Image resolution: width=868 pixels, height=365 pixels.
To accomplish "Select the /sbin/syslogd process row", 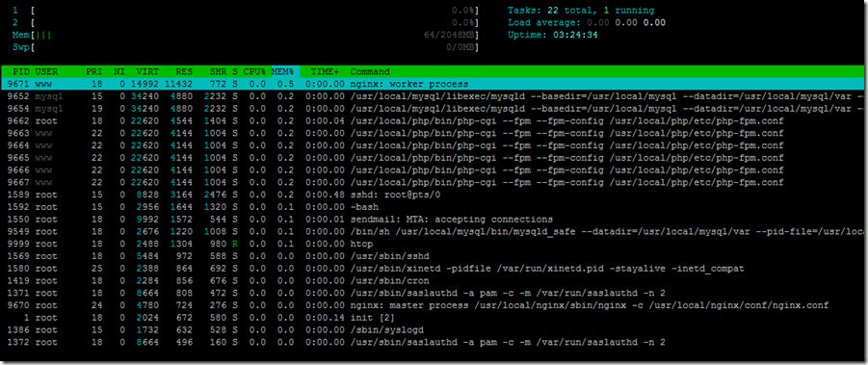I will pyautogui.click(x=434, y=329).
